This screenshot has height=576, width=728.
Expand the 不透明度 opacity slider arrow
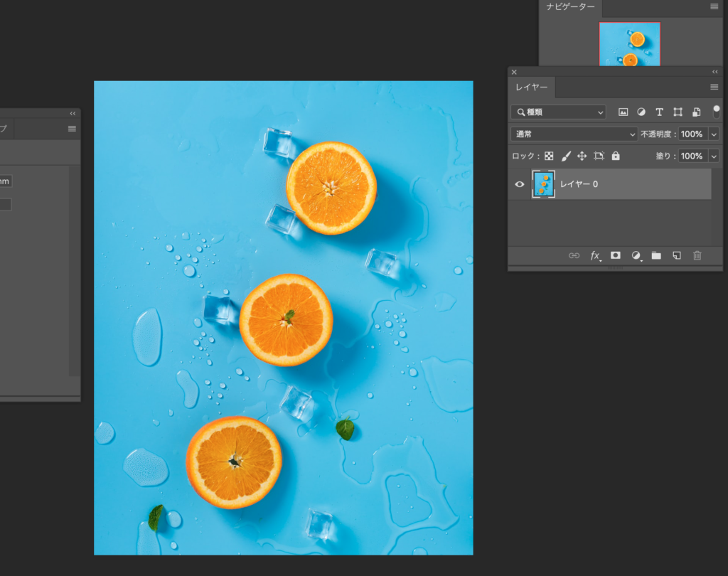pos(714,134)
